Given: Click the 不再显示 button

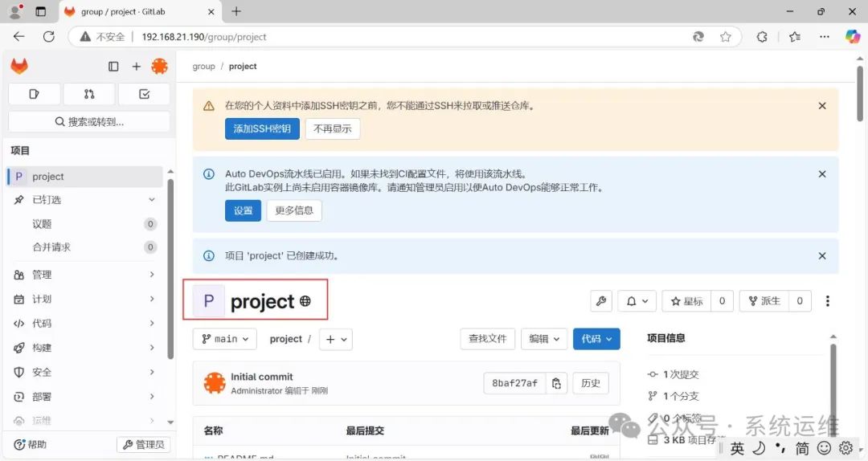Looking at the screenshot, I should [x=332, y=129].
